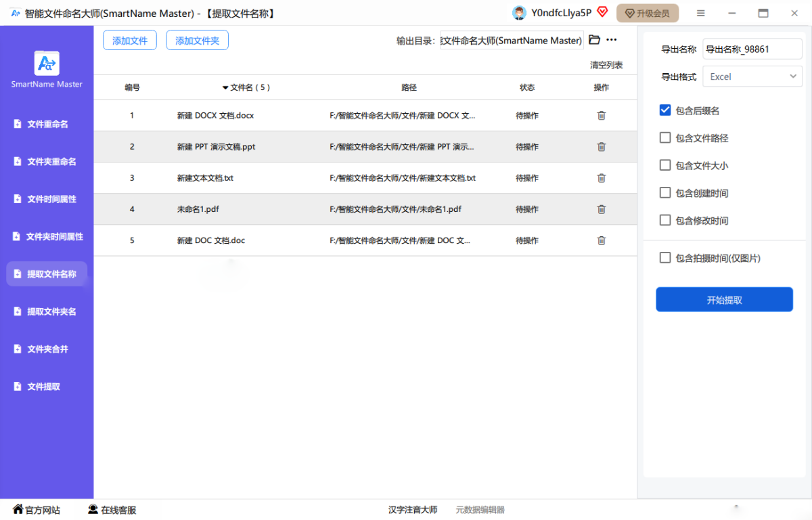Click trash icon for 未命名1.pdf

(601, 209)
